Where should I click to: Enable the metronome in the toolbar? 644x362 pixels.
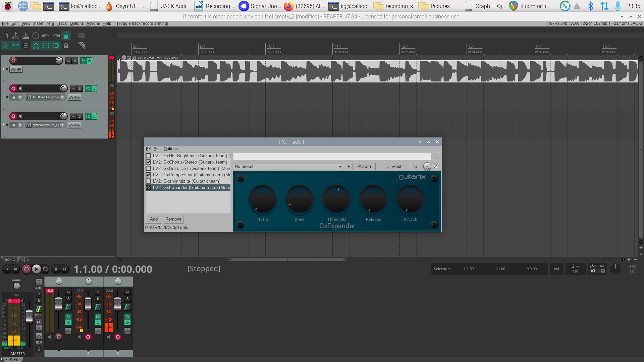(x=66, y=35)
